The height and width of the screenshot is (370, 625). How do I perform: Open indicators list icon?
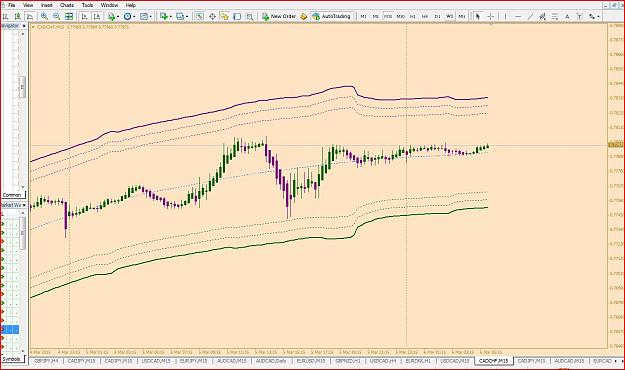(x=111, y=16)
